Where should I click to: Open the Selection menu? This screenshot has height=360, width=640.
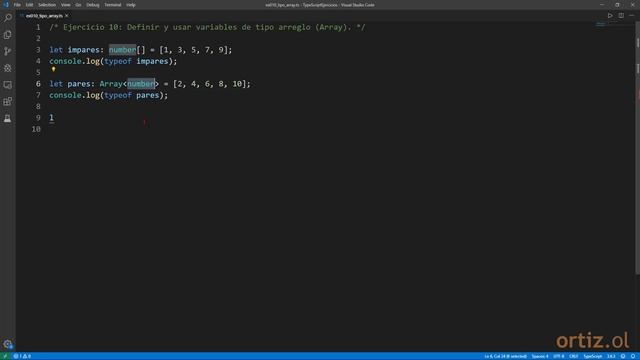tap(47, 5)
